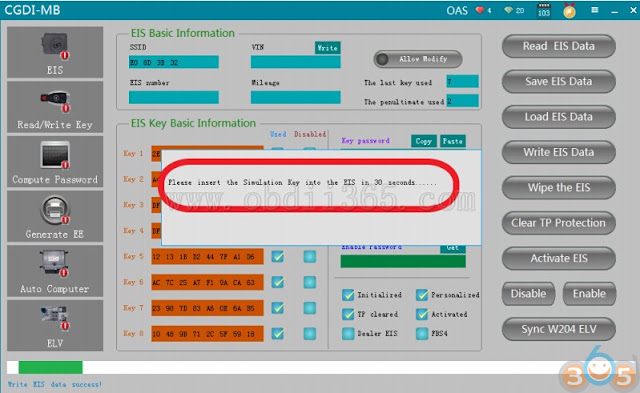Screen dimensions: 640x393
Task: Toggle the Initialized checkbox
Action: pyautogui.click(x=348, y=295)
